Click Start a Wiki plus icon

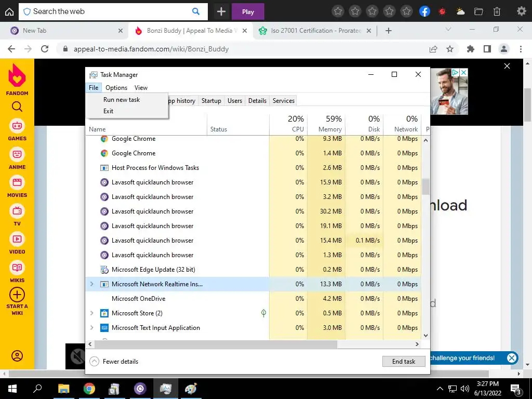(x=17, y=295)
